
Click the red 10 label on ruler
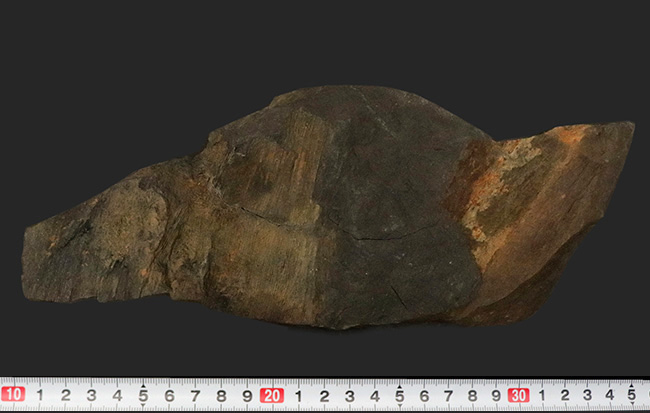click(x=13, y=395)
